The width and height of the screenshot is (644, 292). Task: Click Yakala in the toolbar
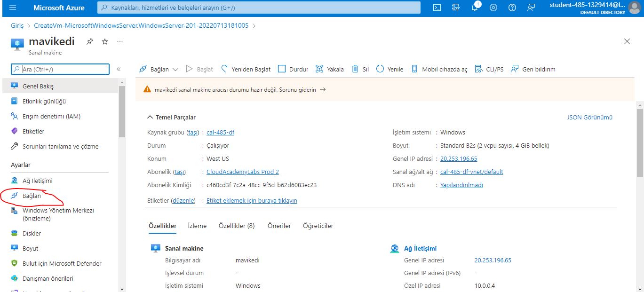pyautogui.click(x=329, y=69)
